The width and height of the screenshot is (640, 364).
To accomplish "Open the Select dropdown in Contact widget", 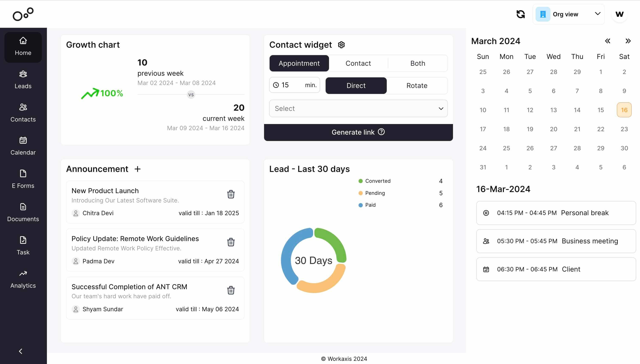I will point(358,109).
